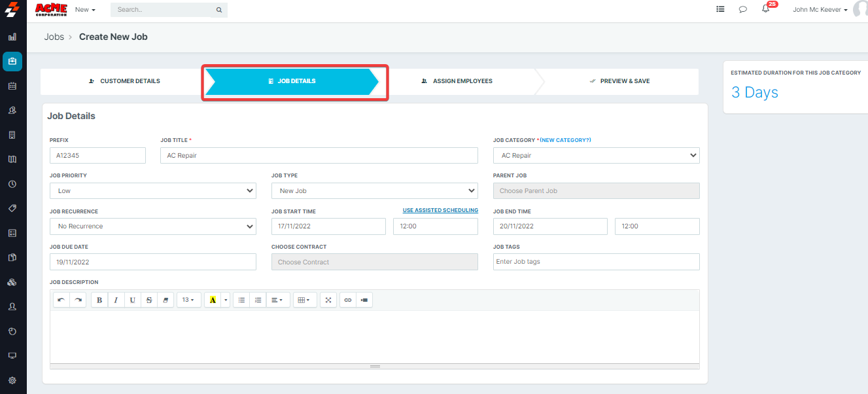This screenshot has height=394, width=868.
Task: Click the undo icon in description editor
Action: pyautogui.click(x=61, y=300)
